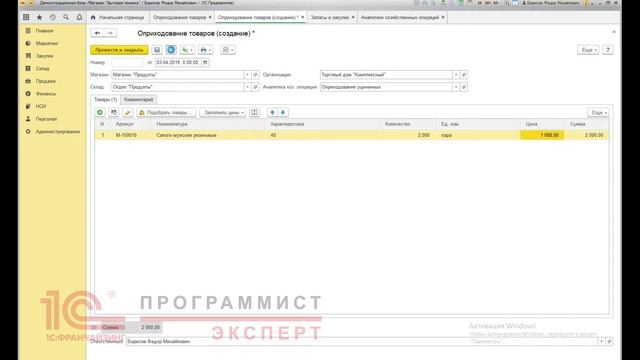Close the Аналитики хозяйственных операций tab
The height and width of the screenshot is (360, 640).
[x=443, y=17]
